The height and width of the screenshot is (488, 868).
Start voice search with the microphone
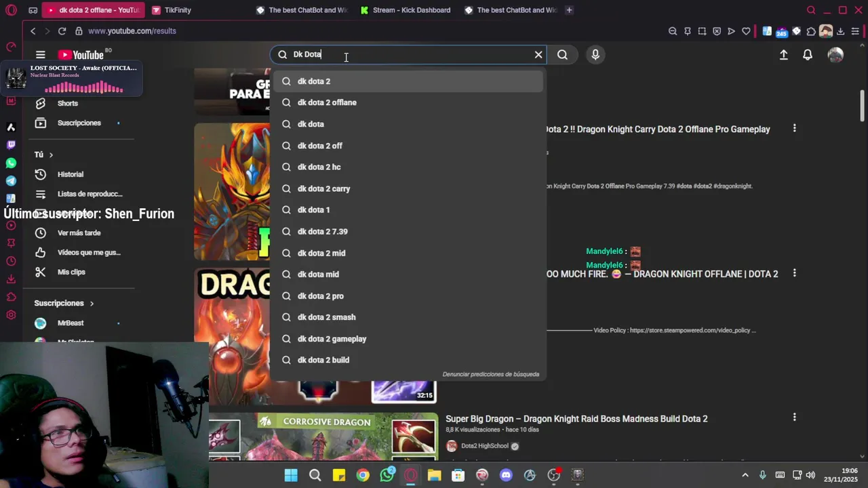[x=595, y=55]
